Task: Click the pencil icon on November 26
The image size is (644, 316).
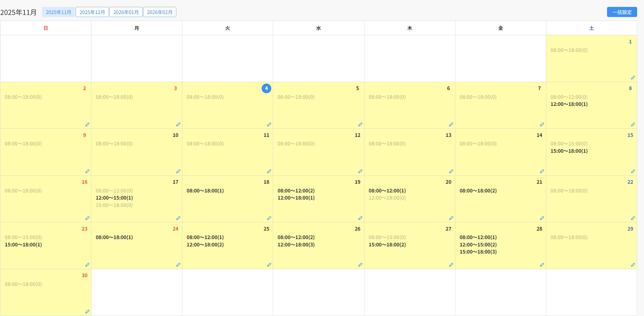Action: pos(360,265)
